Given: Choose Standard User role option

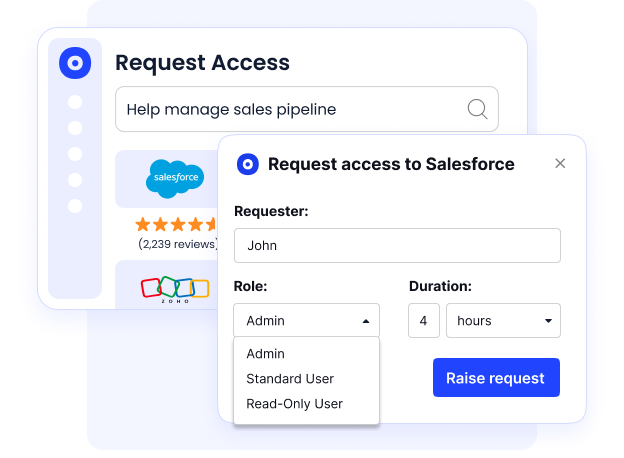Looking at the screenshot, I should 290,379.
